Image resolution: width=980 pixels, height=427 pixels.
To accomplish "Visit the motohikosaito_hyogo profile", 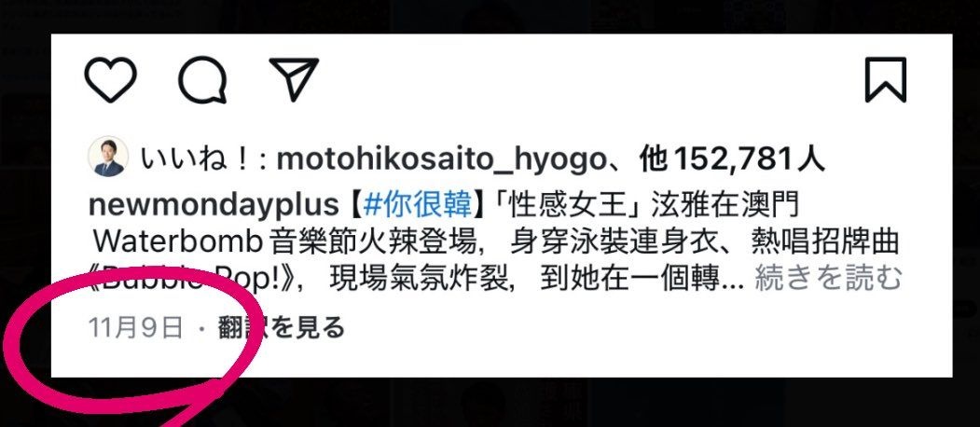I will [x=441, y=160].
